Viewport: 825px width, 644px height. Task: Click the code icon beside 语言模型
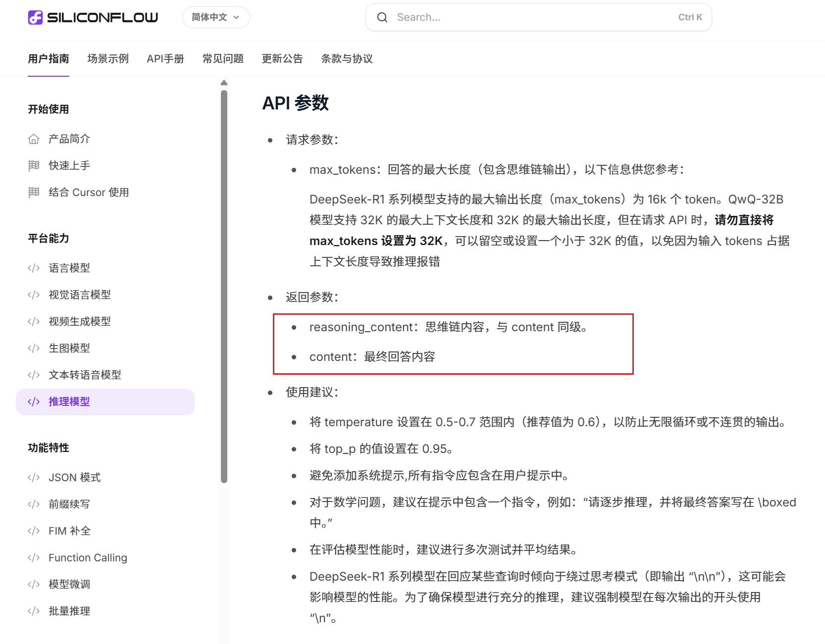coord(34,268)
